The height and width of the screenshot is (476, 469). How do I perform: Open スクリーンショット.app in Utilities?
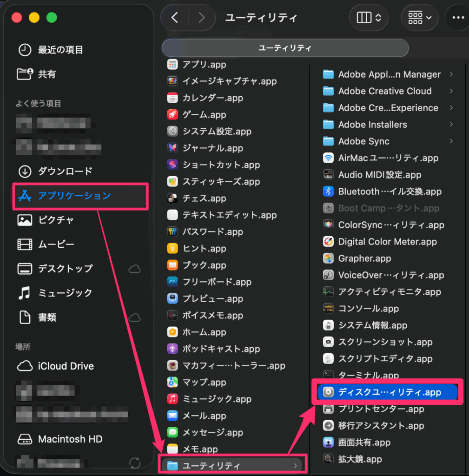click(x=385, y=342)
